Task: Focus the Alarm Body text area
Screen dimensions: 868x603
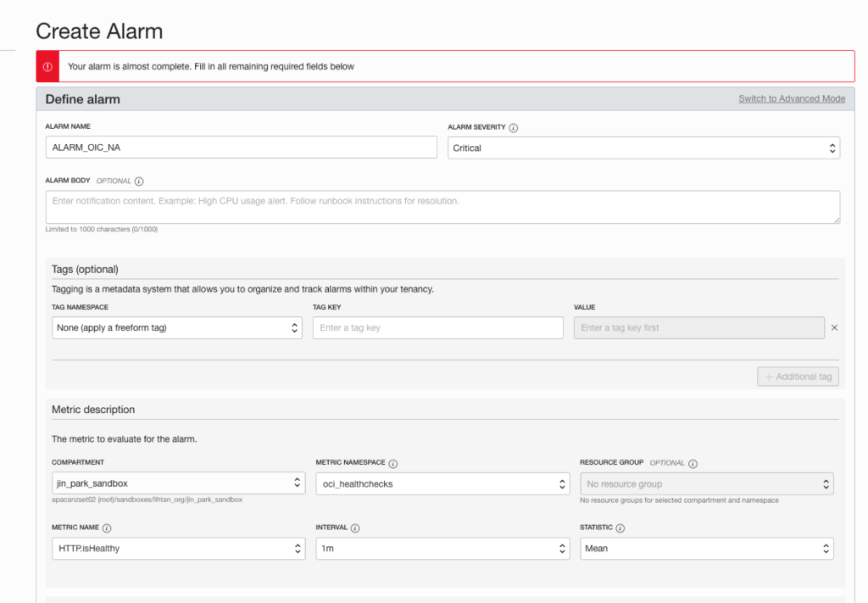Action: [x=442, y=207]
